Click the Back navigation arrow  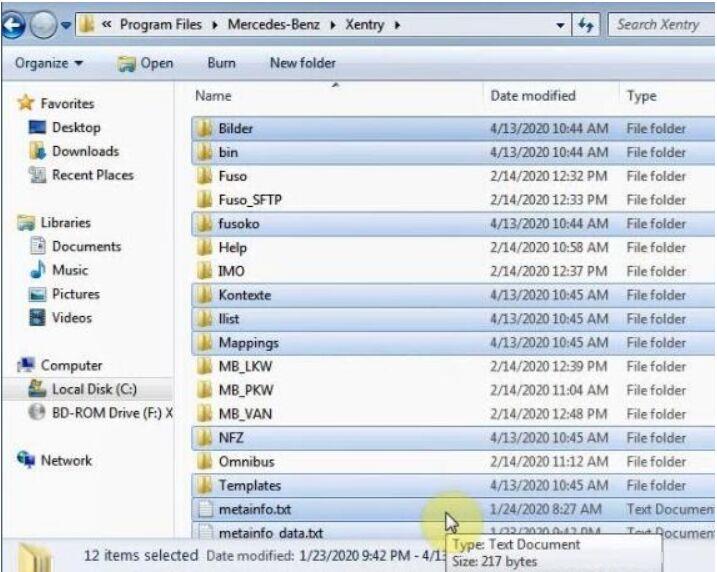(x=13, y=24)
